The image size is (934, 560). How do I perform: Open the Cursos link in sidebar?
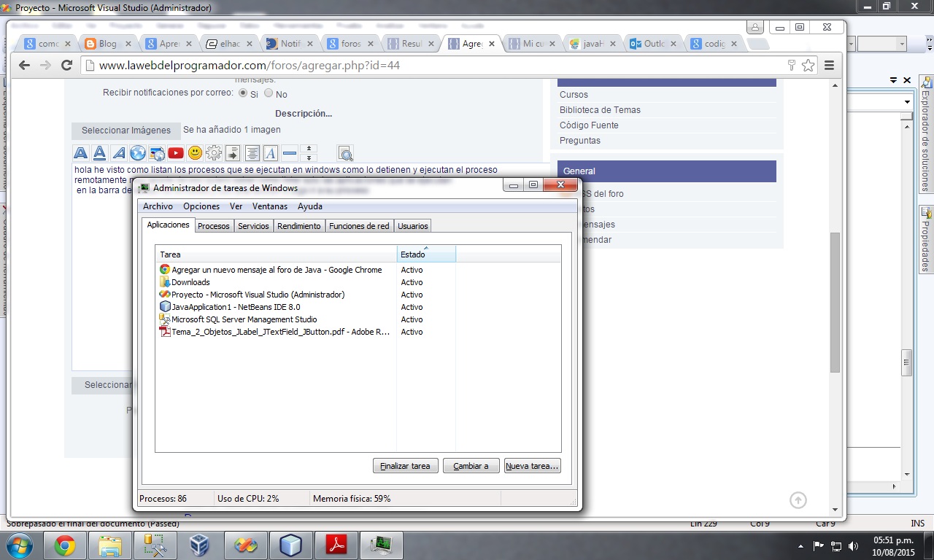tap(574, 95)
